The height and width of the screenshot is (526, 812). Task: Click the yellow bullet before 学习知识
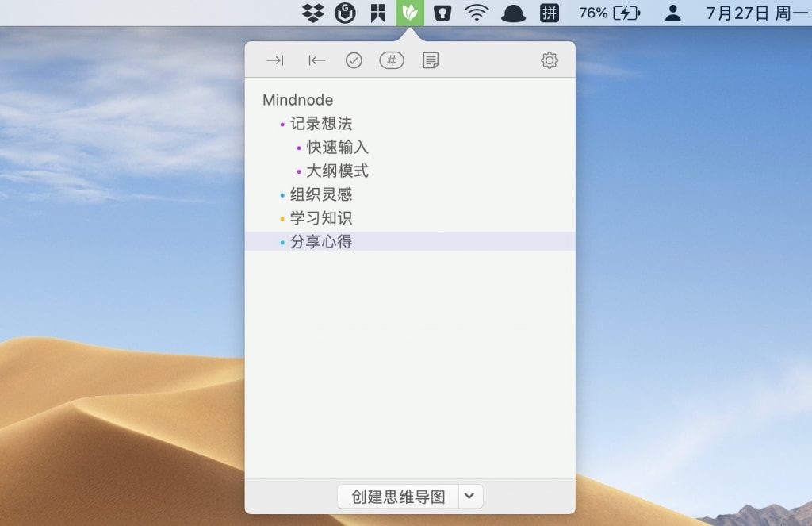[x=282, y=219]
